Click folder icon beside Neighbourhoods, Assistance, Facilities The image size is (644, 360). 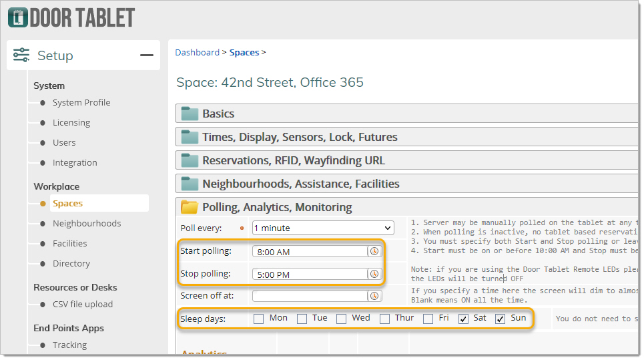[190, 184]
